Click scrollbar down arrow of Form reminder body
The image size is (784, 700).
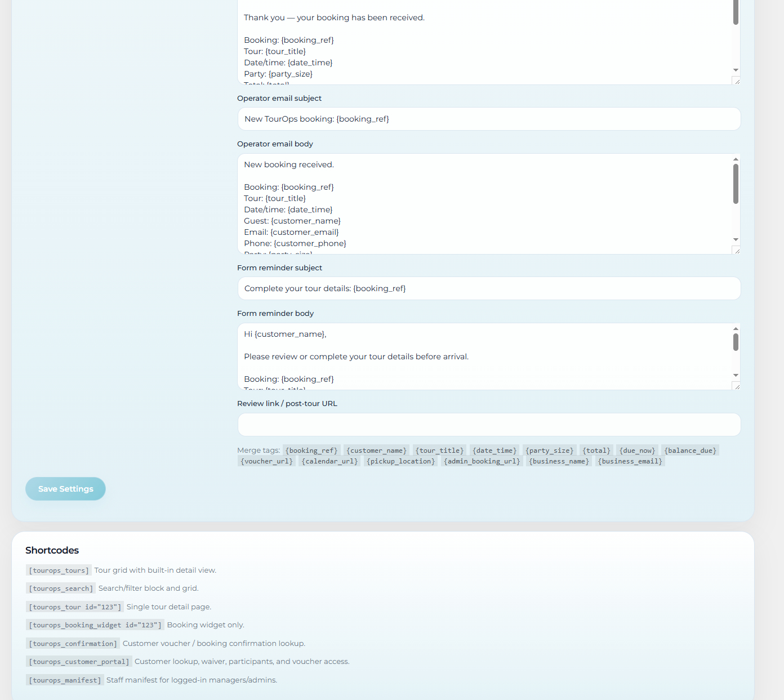[x=736, y=376]
